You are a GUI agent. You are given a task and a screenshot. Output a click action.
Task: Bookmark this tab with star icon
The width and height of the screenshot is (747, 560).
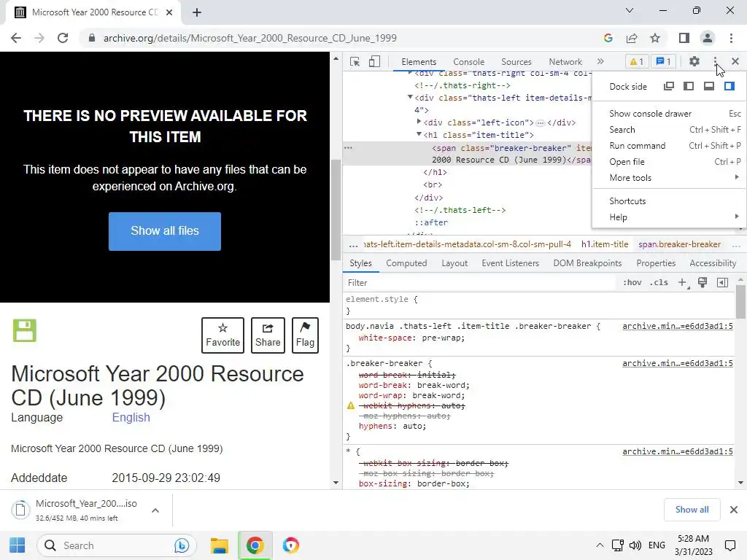(x=655, y=38)
